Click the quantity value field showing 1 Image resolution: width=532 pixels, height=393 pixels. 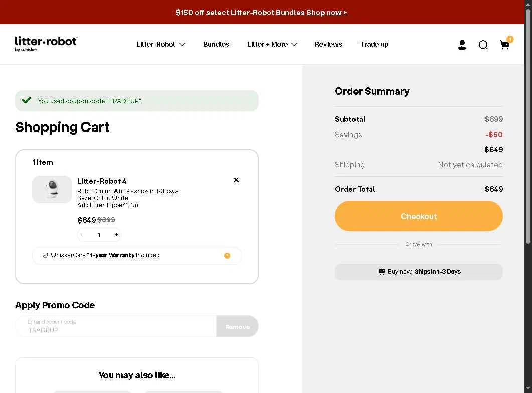coord(99,235)
